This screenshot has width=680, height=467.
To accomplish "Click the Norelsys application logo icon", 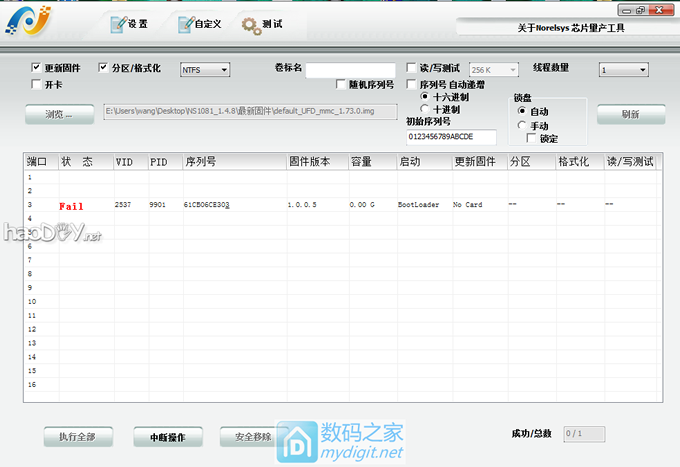I will (30, 22).
